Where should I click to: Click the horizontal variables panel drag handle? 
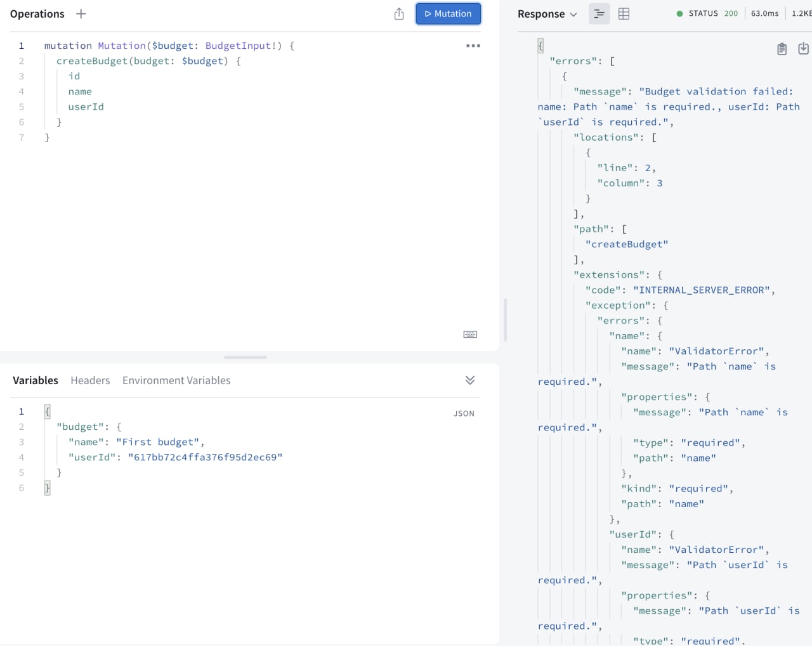coord(246,357)
